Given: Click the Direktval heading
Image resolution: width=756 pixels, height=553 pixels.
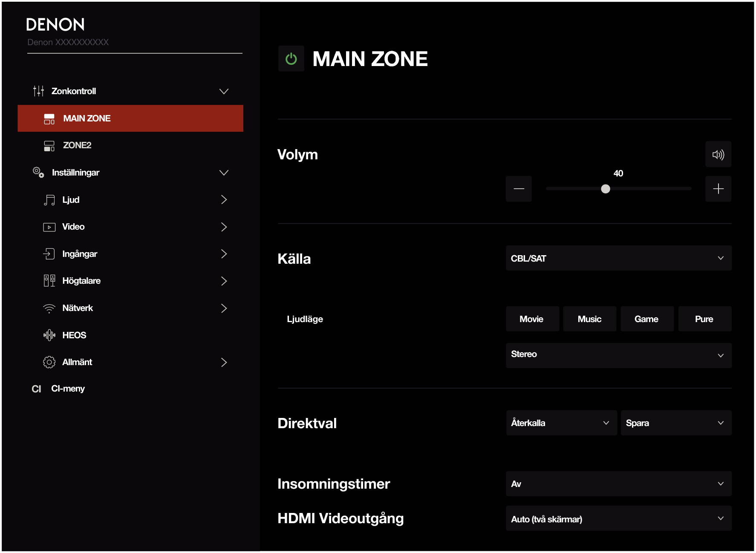Looking at the screenshot, I should pos(307,423).
